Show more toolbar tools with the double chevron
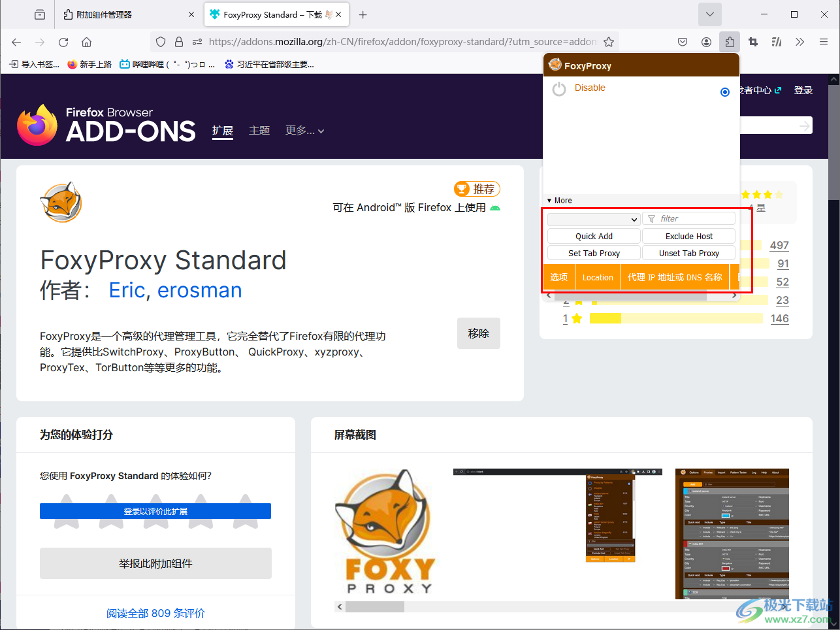This screenshot has height=630, width=840. [x=800, y=42]
